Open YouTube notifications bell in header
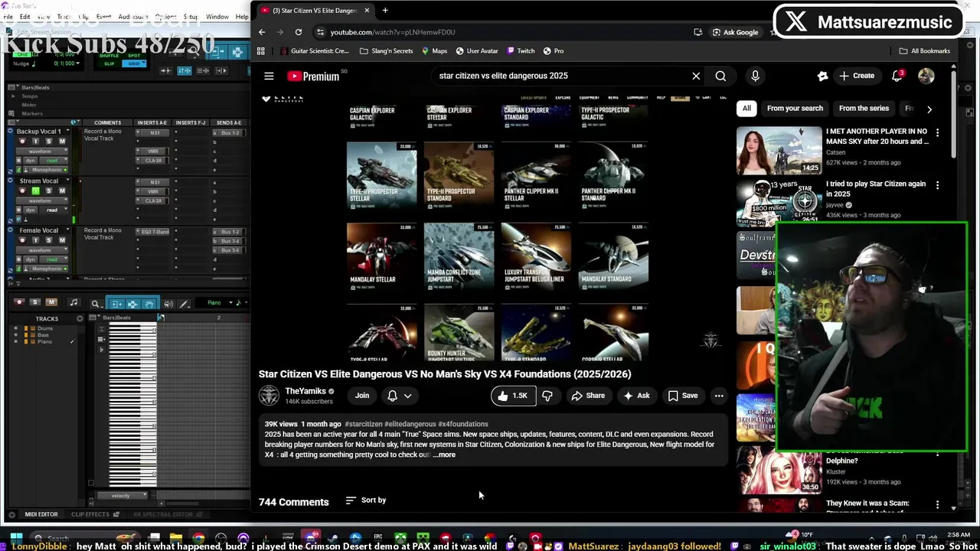Viewport: 980px width, 551px height. pyautogui.click(x=897, y=76)
